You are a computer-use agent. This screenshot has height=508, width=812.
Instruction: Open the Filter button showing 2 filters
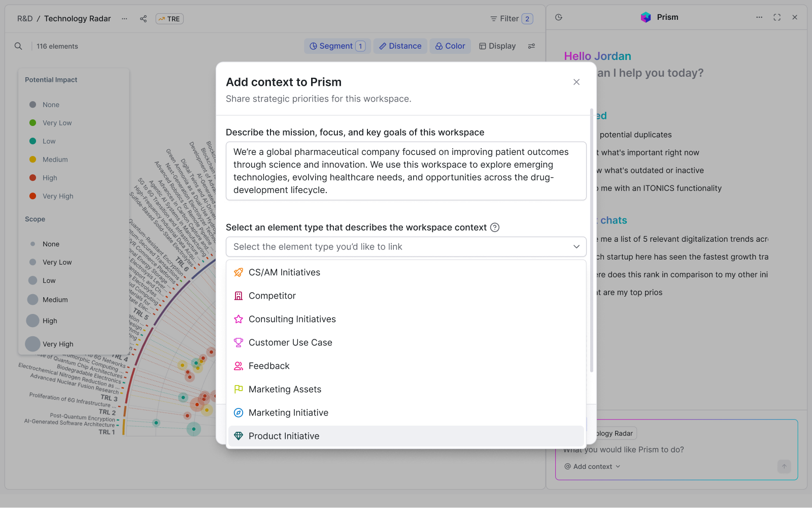click(511, 19)
